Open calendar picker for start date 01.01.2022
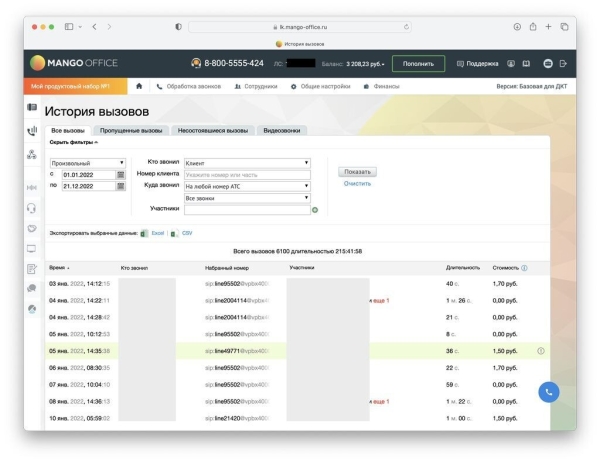Image resolution: width=600 pixels, height=462 pixels. point(121,174)
